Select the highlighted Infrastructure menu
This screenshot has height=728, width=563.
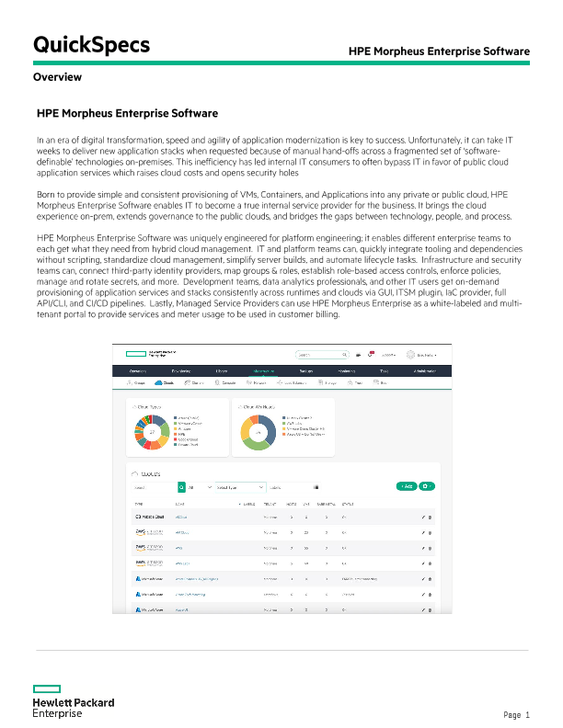pyautogui.click(x=264, y=371)
